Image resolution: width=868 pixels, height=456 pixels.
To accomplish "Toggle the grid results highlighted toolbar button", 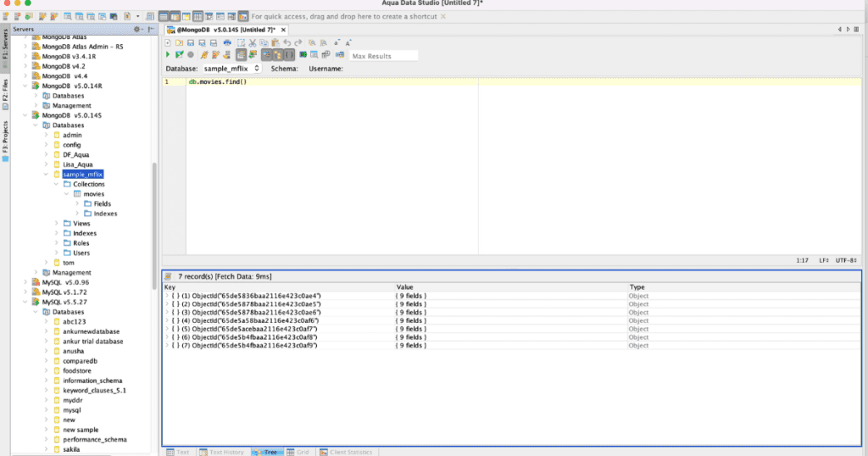I will pyautogui.click(x=241, y=55).
